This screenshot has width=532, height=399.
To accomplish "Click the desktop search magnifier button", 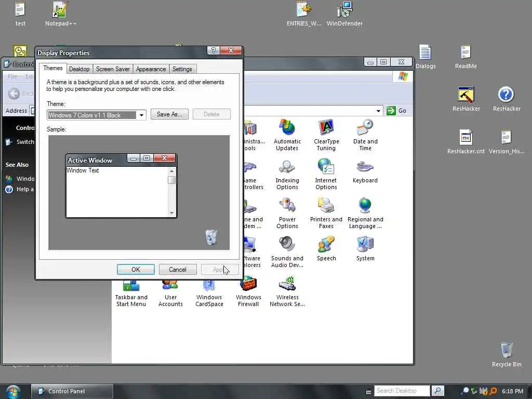I will 437,391.
